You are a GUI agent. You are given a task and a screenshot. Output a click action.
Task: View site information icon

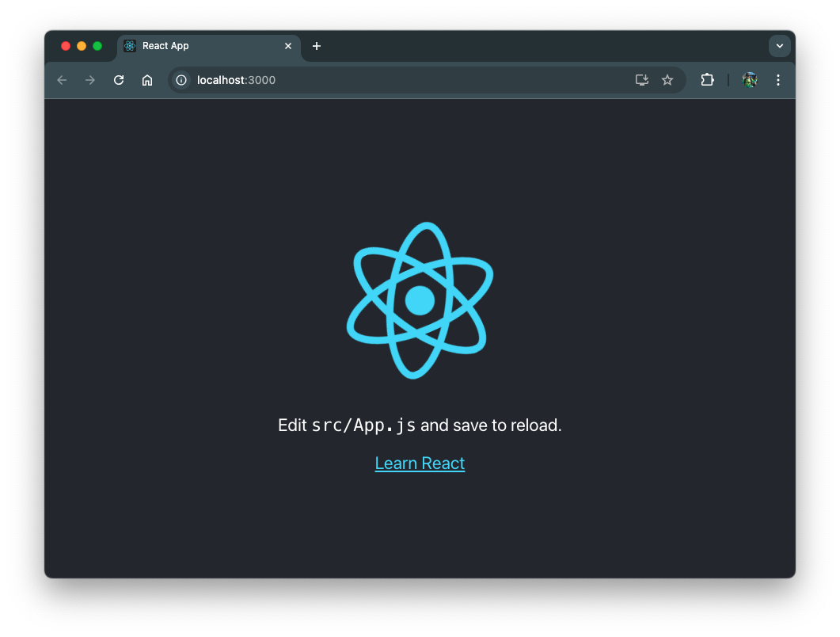click(181, 80)
